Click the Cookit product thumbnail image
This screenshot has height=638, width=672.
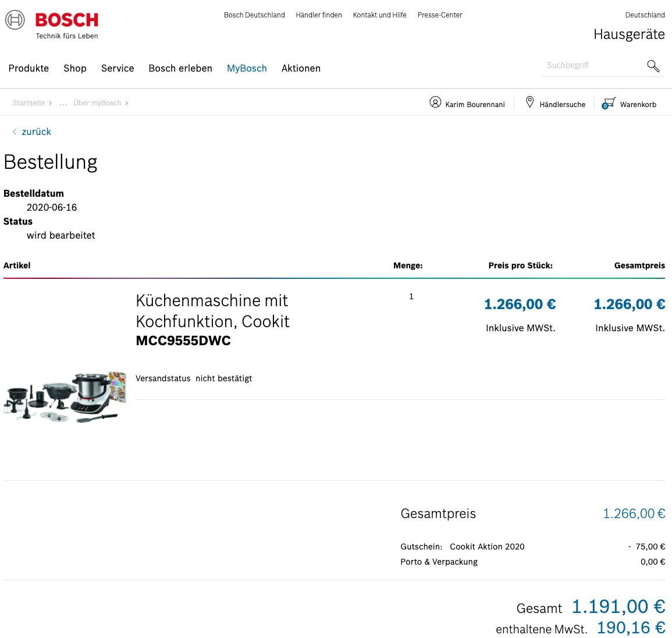(x=65, y=396)
